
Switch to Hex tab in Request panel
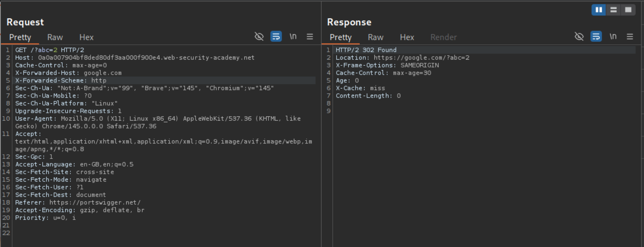tap(86, 37)
